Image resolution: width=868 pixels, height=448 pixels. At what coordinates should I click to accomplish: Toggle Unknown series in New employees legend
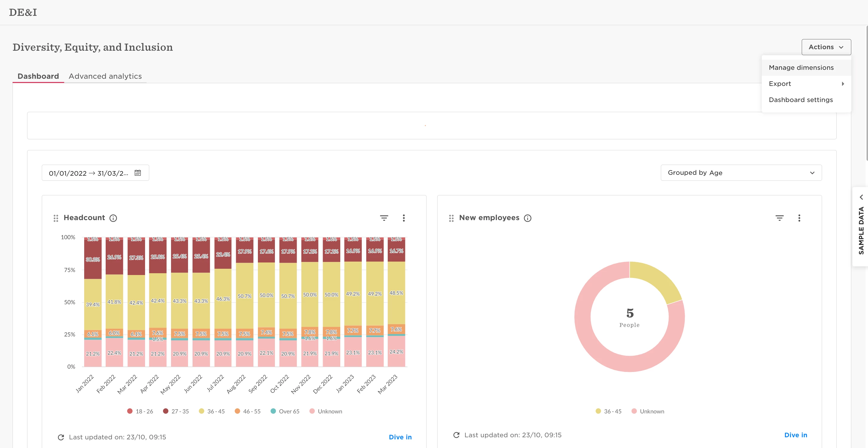tap(648, 411)
